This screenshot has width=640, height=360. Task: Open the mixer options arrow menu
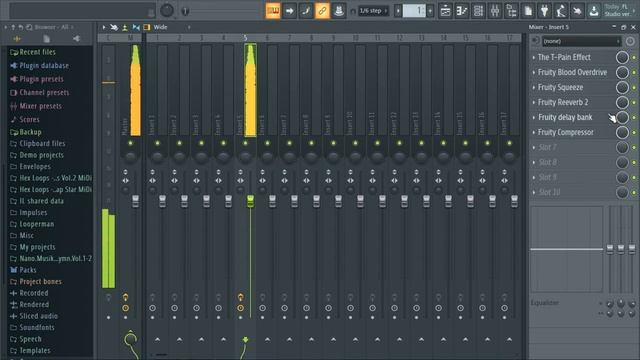[x=104, y=27]
